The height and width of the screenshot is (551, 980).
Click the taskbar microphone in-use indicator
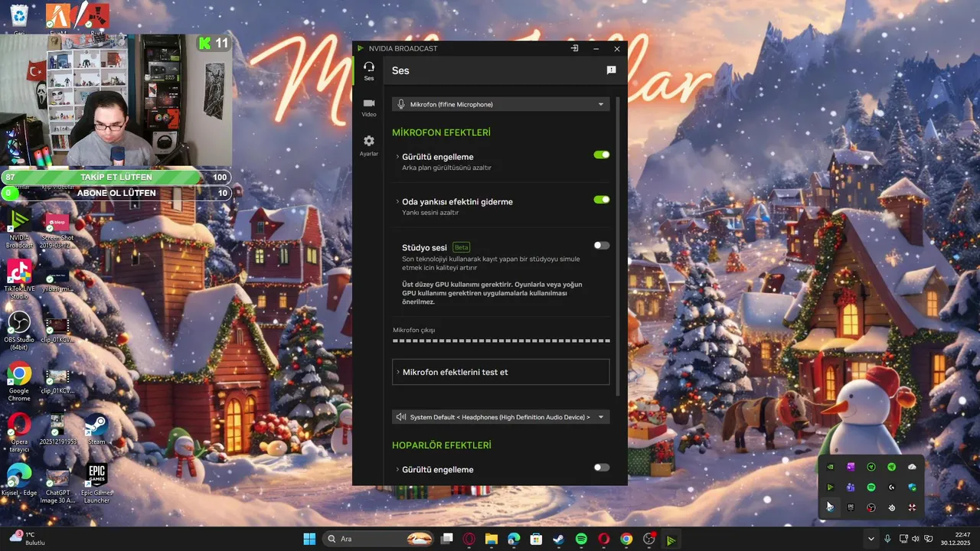pyautogui.click(x=887, y=539)
